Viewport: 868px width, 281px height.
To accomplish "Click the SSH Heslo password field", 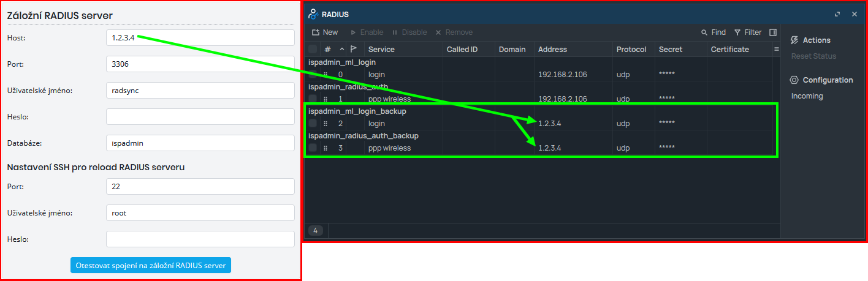I will tap(200, 239).
